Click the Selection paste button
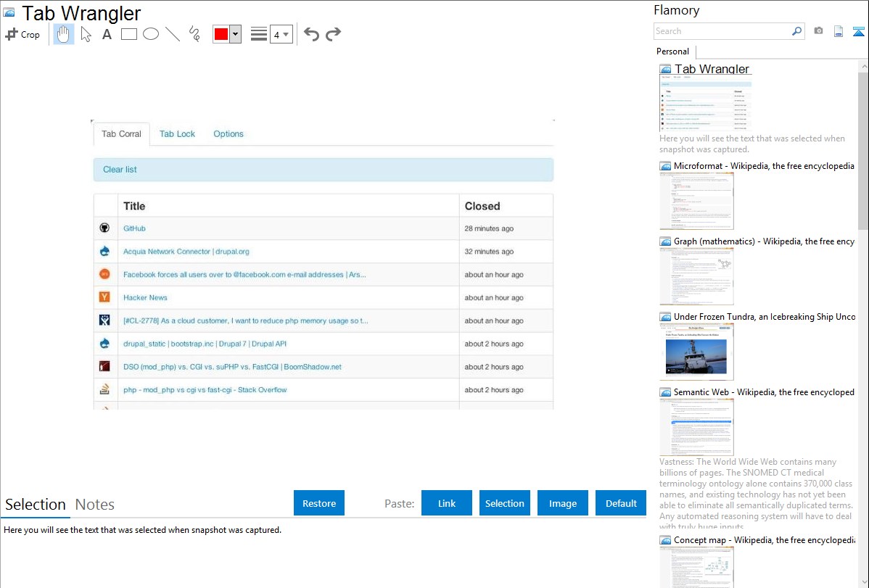 (504, 503)
